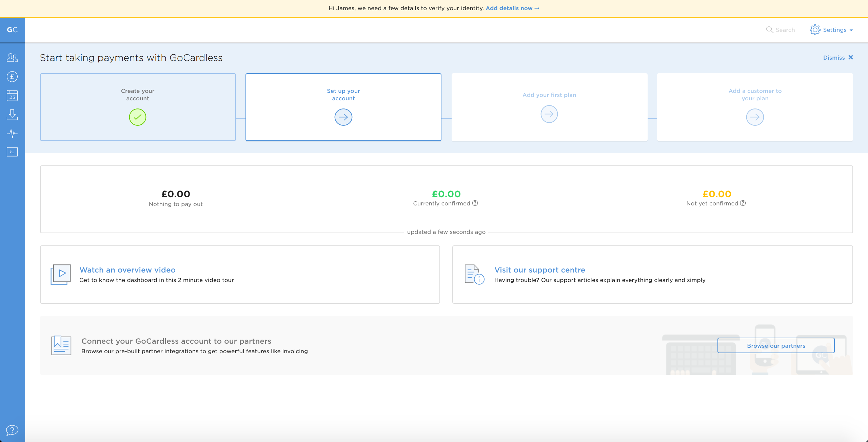Click the Browse our partners button
Screen dimensions: 868x442
click(x=776, y=345)
